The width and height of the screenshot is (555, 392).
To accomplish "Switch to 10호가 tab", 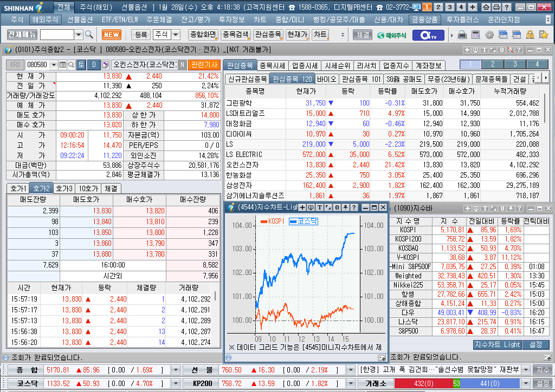I will pos(88,188).
